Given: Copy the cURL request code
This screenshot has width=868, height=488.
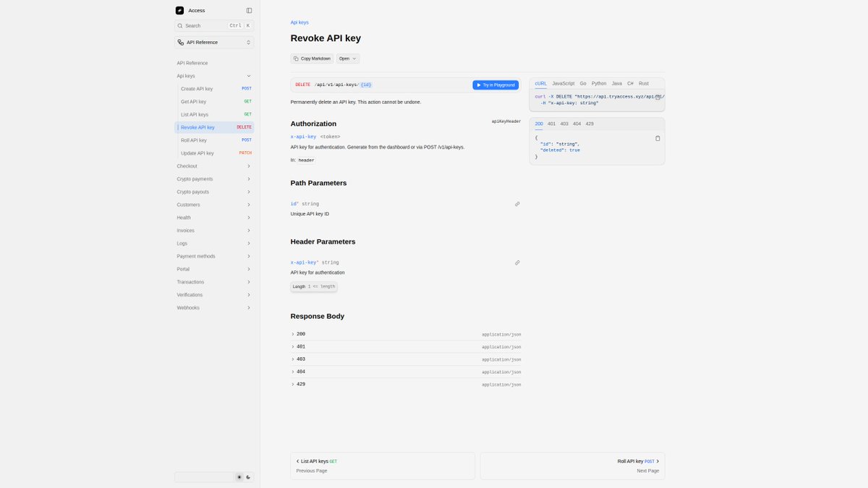Looking at the screenshot, I should [x=658, y=97].
